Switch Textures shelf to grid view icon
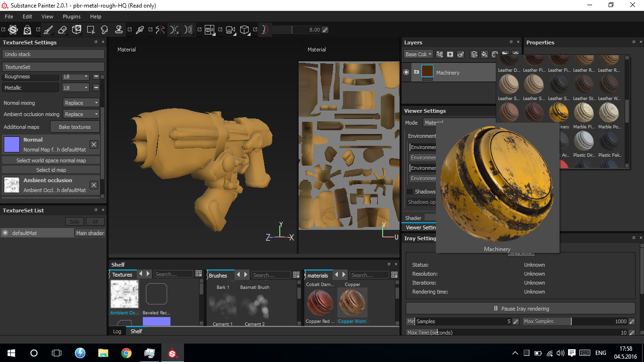 pyautogui.click(x=199, y=274)
